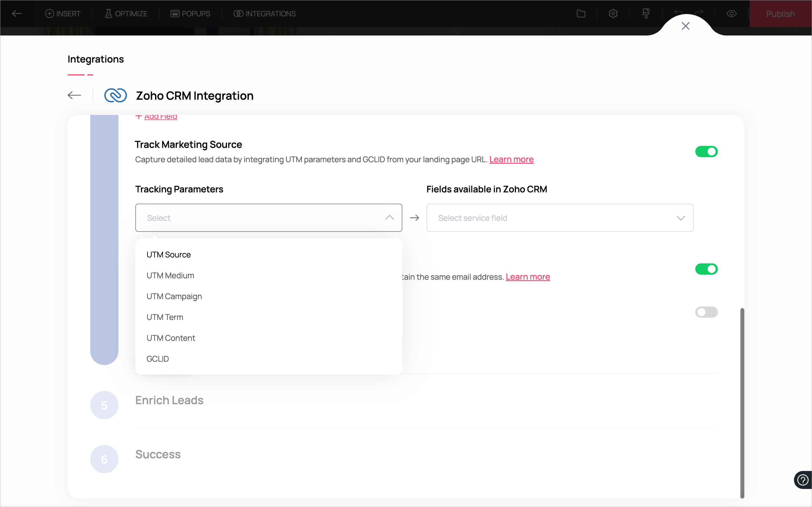Open the INTEGRATIONS menu tab

264,14
